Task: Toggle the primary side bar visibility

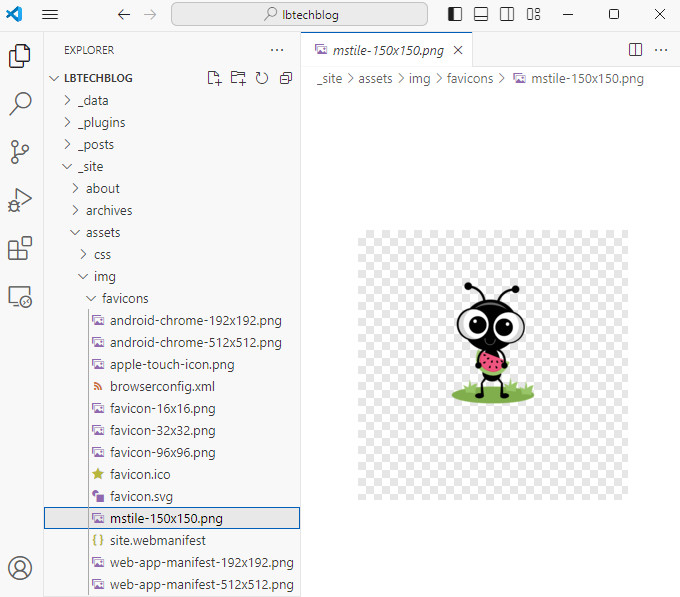Action: [455, 14]
